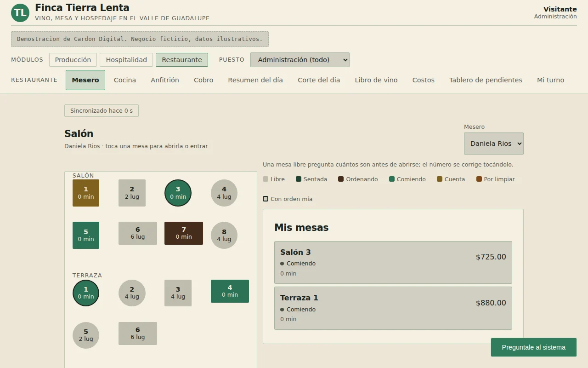The width and height of the screenshot is (588, 368).
Task: Tap Terraza table 6 with 6 lug
Action: pos(138,333)
